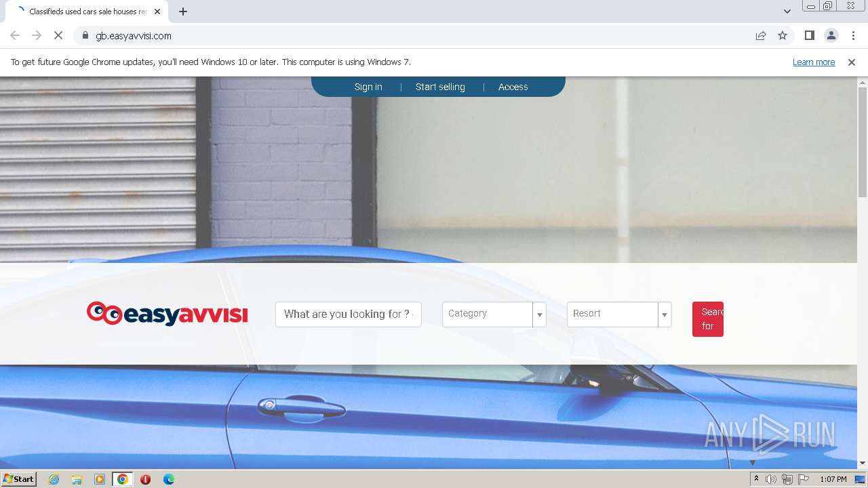Show hidden system tray icons
This screenshot has width=868, height=488.
click(x=756, y=479)
